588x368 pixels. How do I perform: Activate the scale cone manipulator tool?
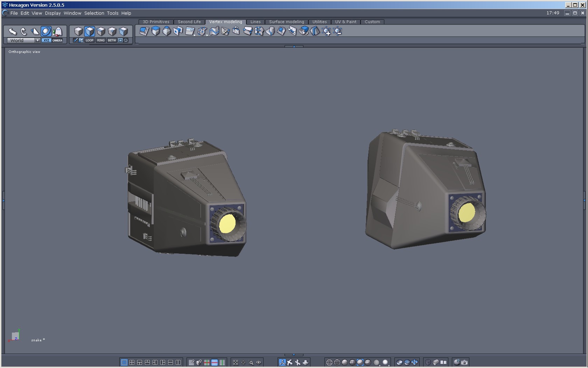(x=35, y=32)
